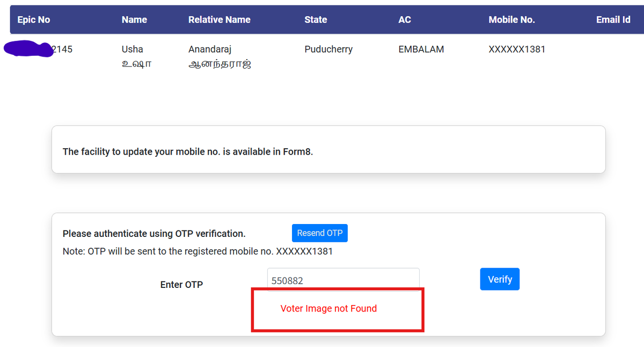Select the State column header

tap(316, 20)
